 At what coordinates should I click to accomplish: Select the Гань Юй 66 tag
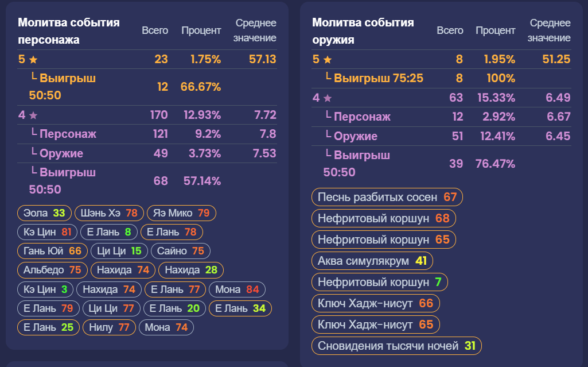pos(52,251)
